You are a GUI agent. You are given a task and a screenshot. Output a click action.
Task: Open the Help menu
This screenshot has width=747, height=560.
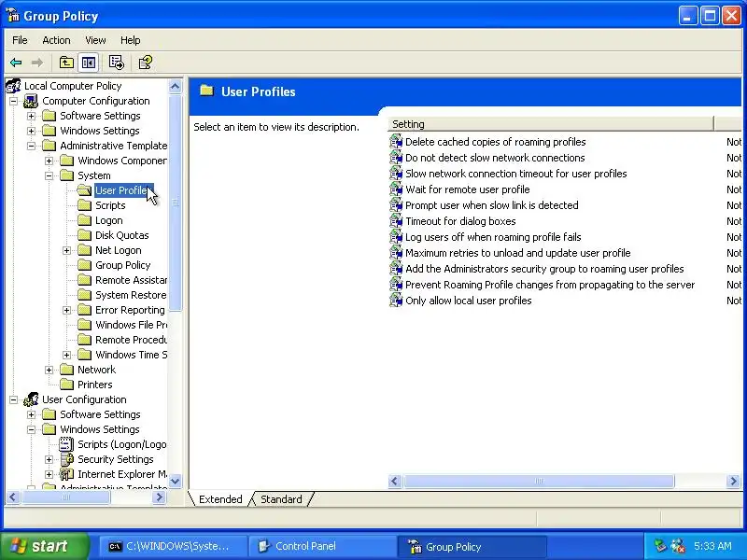(x=130, y=40)
